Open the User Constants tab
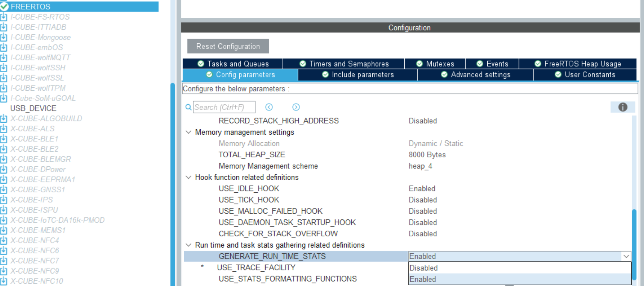This screenshot has width=644, height=286. (x=585, y=75)
